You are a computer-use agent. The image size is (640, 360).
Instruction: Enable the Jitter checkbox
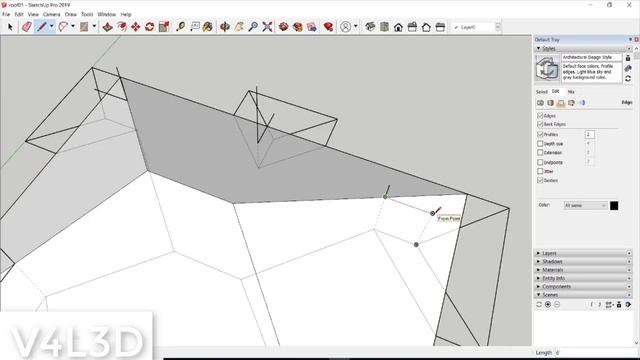point(540,171)
